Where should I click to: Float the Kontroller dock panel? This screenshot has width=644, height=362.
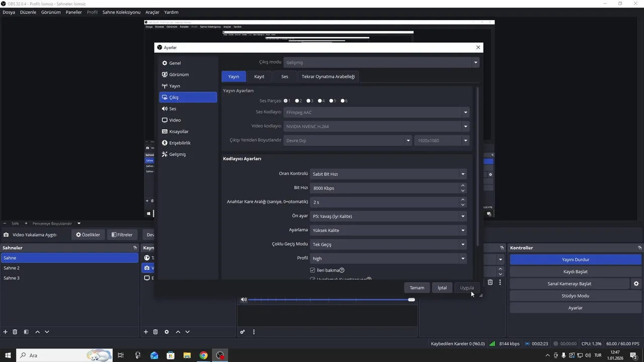639,248
